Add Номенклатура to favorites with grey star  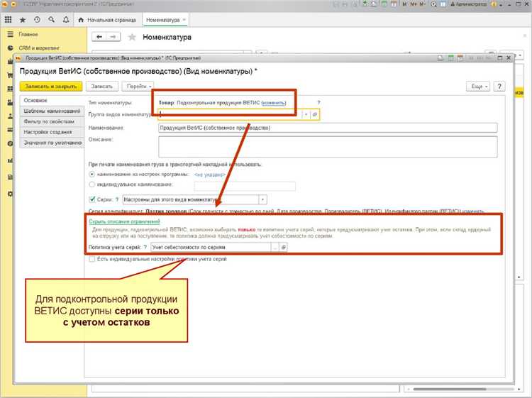coord(132,37)
